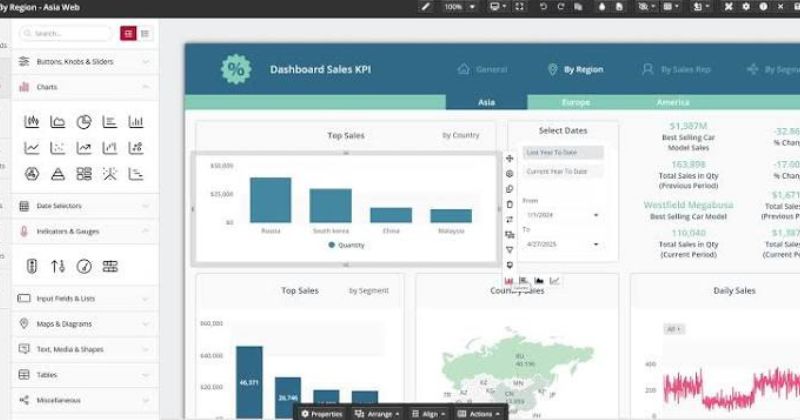Screen dimensions: 800x420
Task: Expand the Maps & Diagrams category
Action: pyautogui.click(x=85, y=324)
